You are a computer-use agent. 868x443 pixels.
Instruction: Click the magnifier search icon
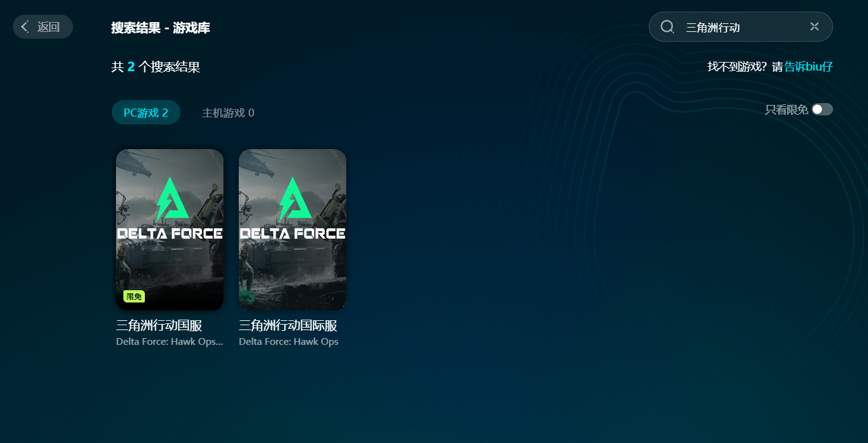(667, 27)
